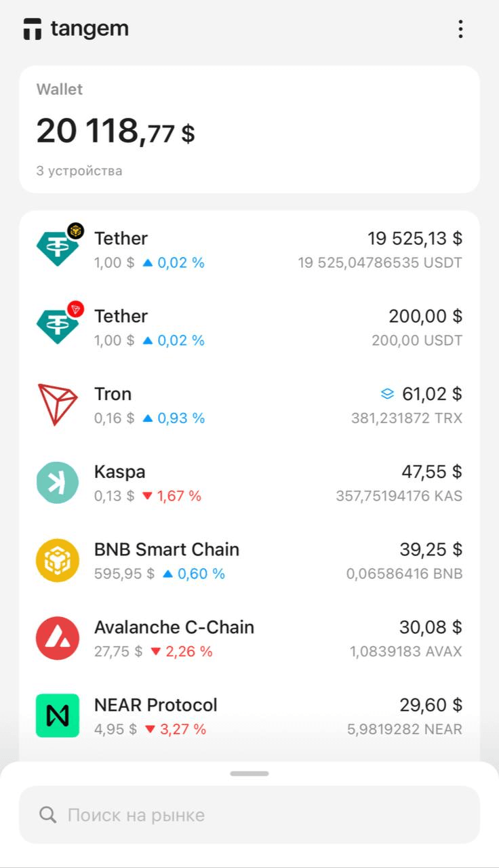Screen dimensions: 499x868
Task: Open the Wallet balance card
Action: (249, 130)
